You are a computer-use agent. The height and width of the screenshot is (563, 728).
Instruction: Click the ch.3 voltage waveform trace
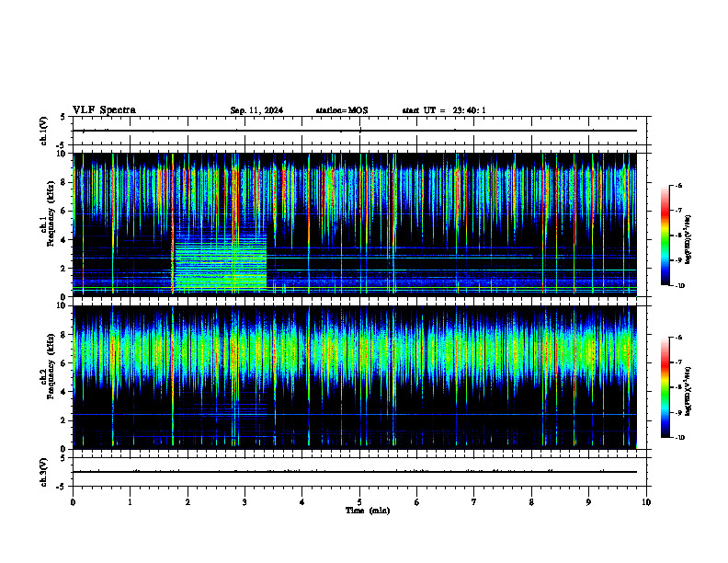pos(355,472)
